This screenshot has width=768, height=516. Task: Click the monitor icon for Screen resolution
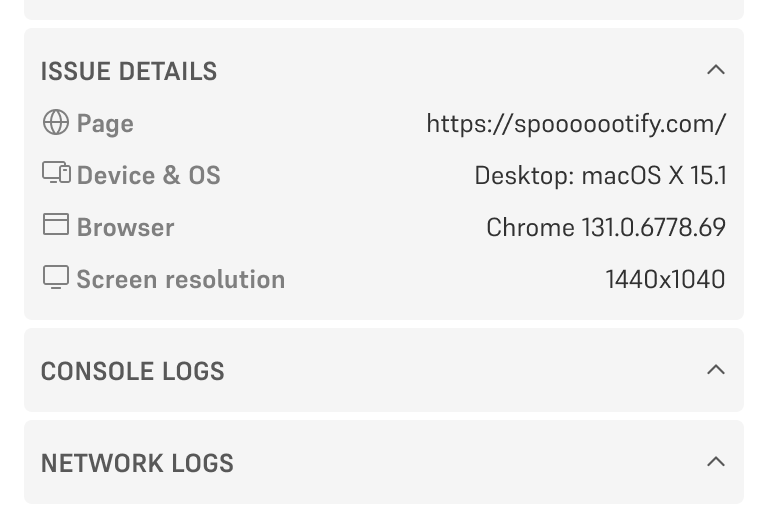[56, 277]
